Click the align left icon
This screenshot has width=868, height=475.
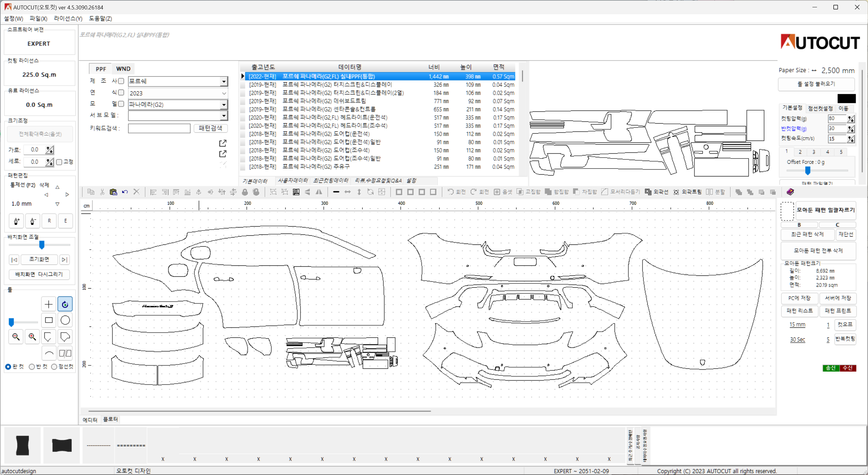pyautogui.click(x=153, y=192)
